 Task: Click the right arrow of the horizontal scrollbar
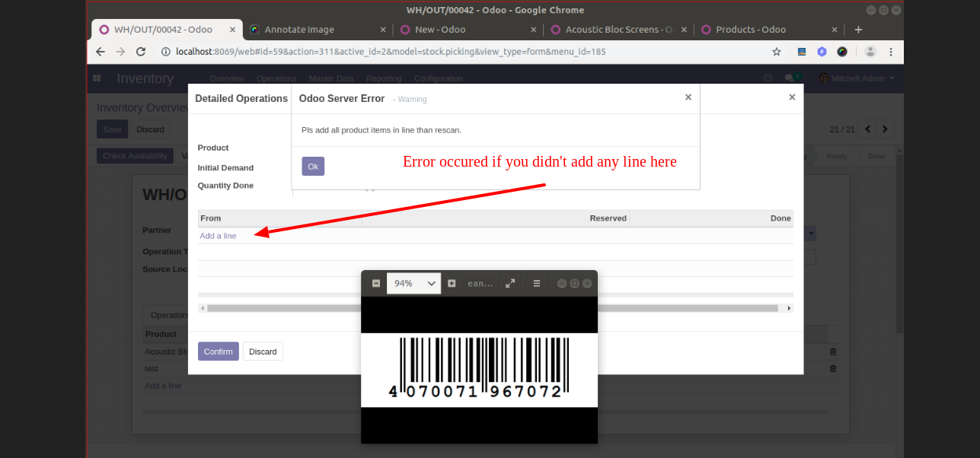(789, 308)
